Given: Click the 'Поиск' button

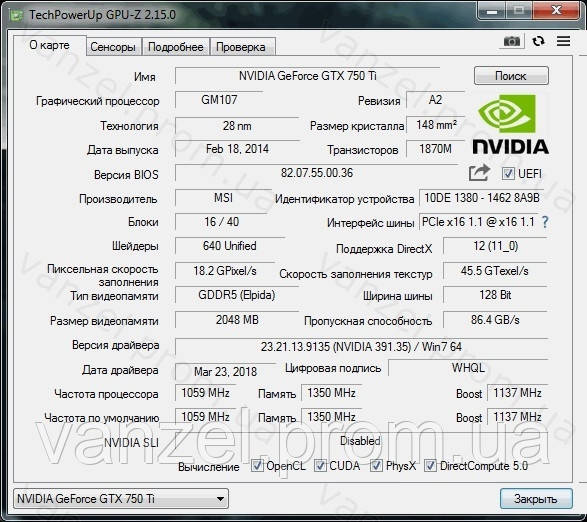Looking at the screenshot, I should pyautogui.click(x=511, y=76).
